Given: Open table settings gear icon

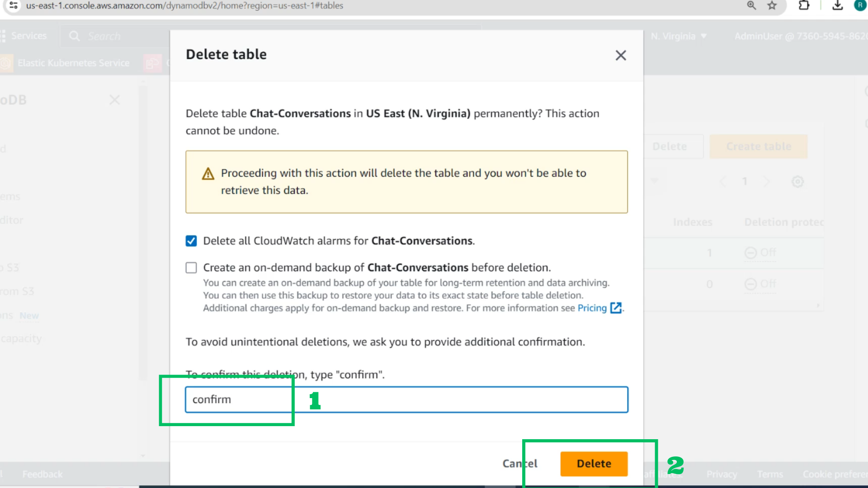Looking at the screenshot, I should coord(797,182).
